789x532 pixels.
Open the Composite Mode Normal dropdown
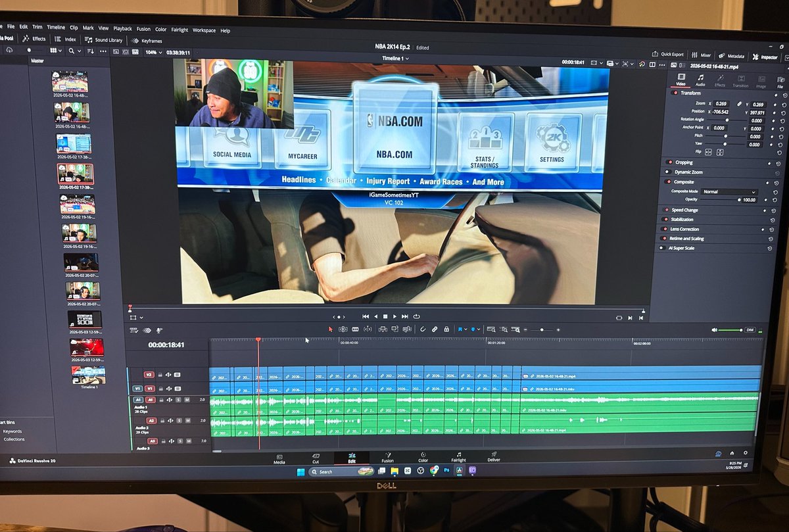[x=729, y=191]
